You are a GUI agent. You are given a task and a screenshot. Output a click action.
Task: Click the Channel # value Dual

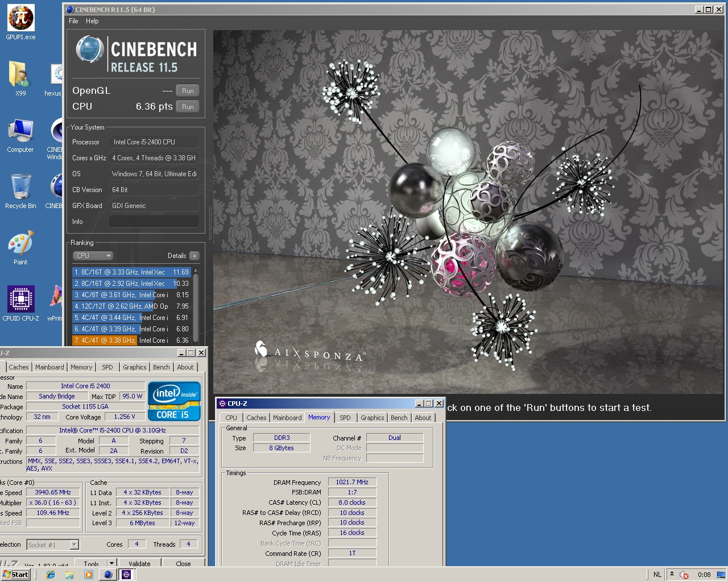click(x=395, y=438)
